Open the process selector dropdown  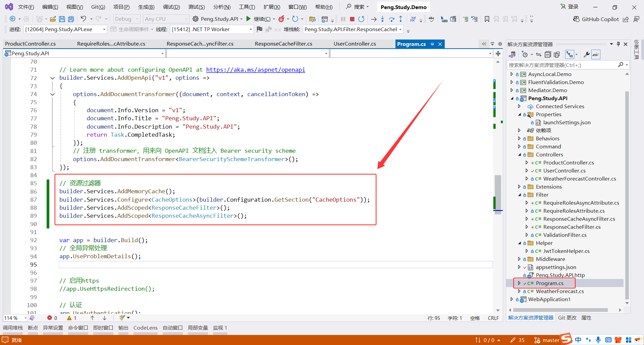(65, 29)
